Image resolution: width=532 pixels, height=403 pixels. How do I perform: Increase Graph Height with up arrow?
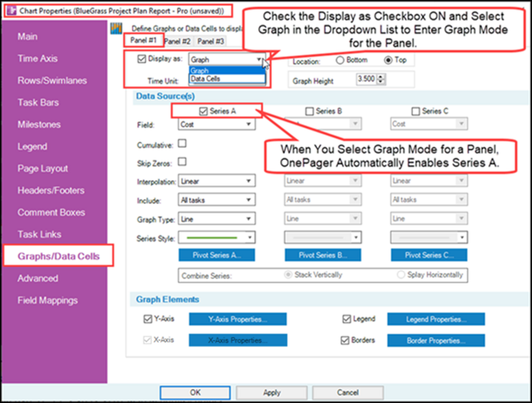click(x=381, y=77)
